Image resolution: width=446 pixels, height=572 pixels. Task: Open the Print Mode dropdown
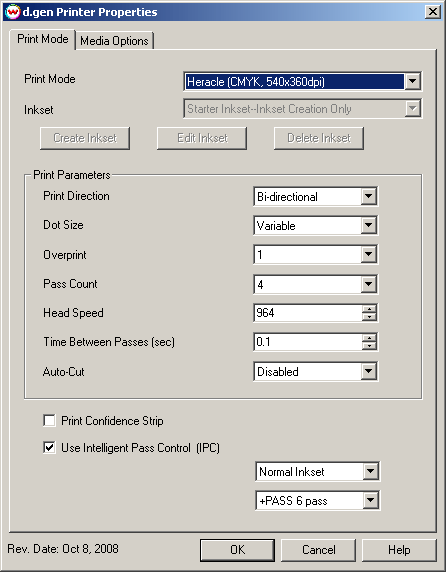[x=412, y=81]
